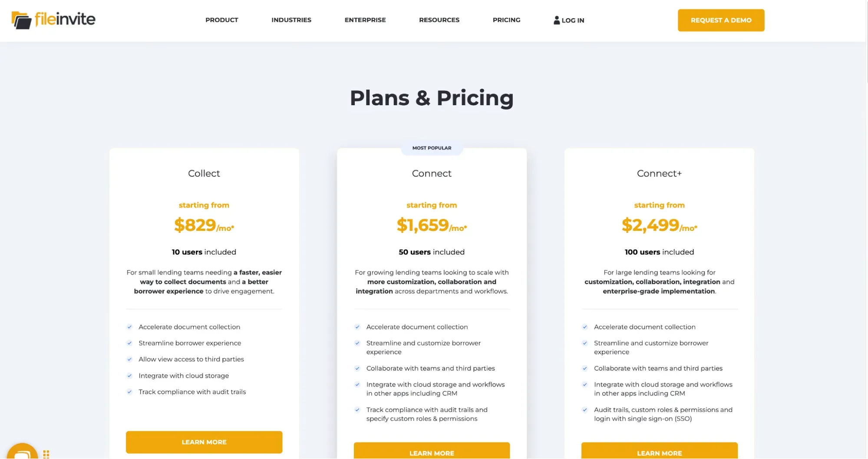Click the checkmark beside 'Track compliance with audit trails'
The height and width of the screenshot is (459, 868).
pyautogui.click(x=129, y=392)
